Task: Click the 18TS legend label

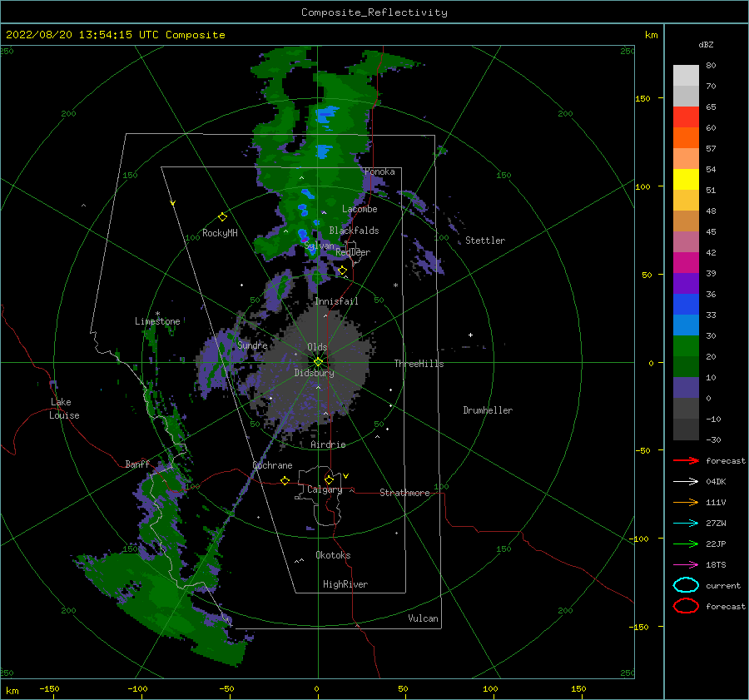Action: click(716, 565)
